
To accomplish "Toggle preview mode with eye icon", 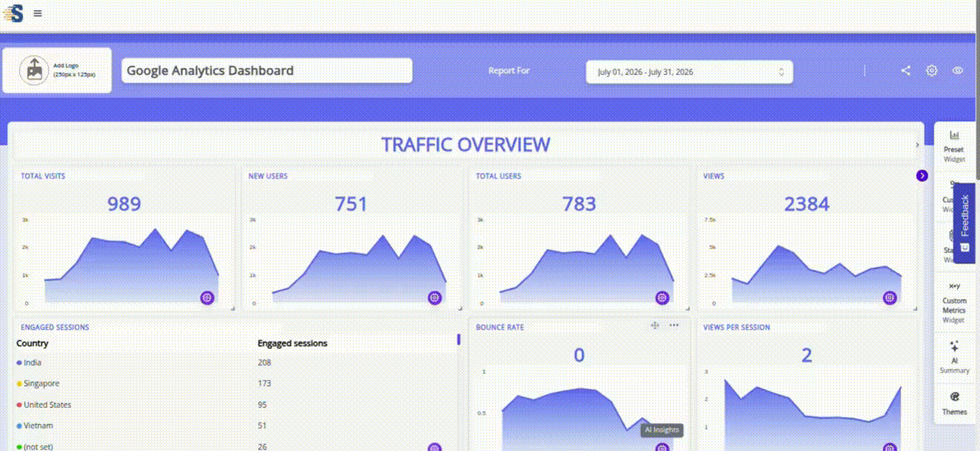I will pos(958,70).
